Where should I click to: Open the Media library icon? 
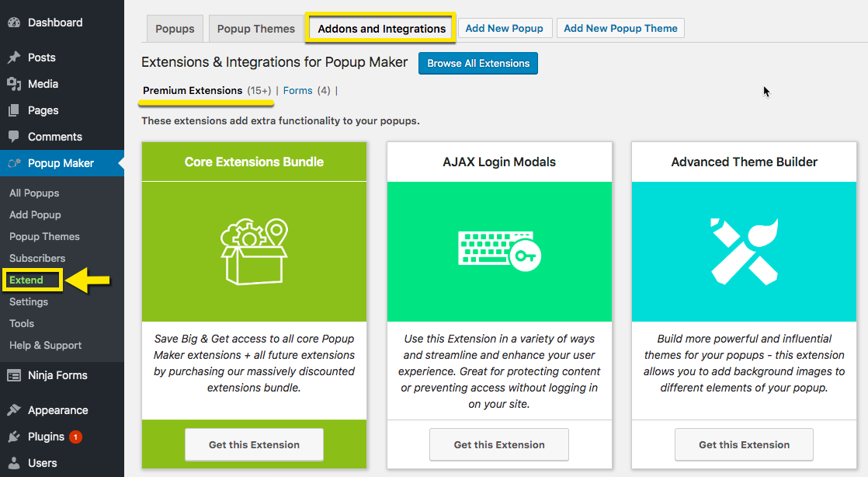pos(17,83)
